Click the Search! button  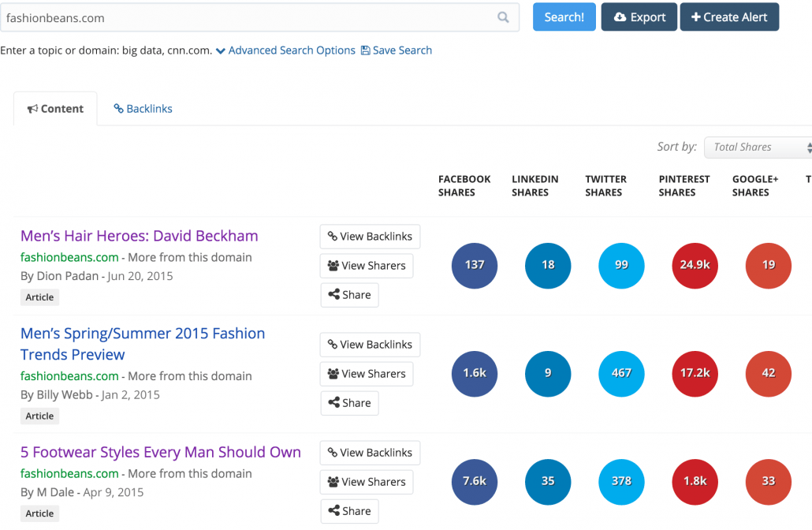pos(564,17)
